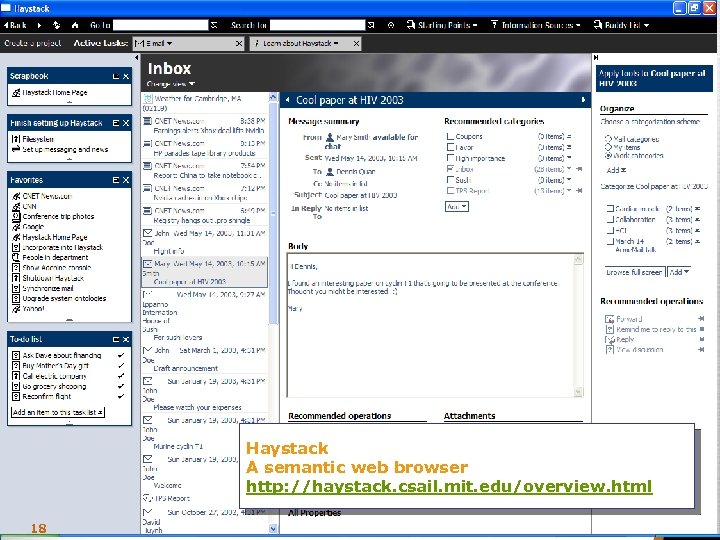Open the haystack.csail.mit.edu overview link
Image resolution: width=720 pixels, height=540 pixels.
[449, 486]
